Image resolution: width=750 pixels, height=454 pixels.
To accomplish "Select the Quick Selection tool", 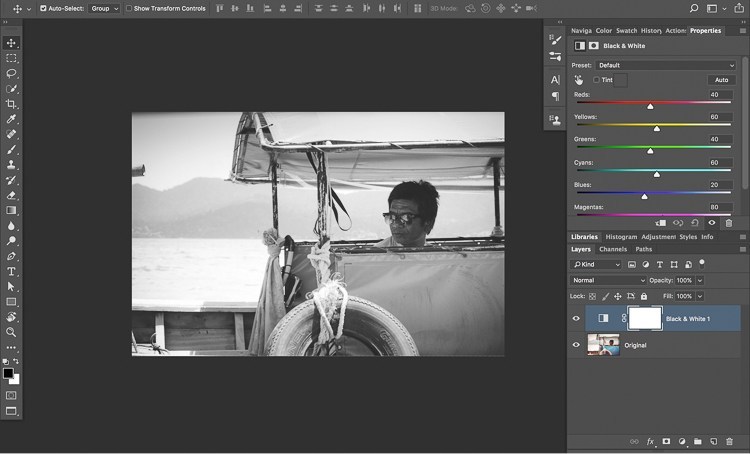I will pyautogui.click(x=11, y=89).
